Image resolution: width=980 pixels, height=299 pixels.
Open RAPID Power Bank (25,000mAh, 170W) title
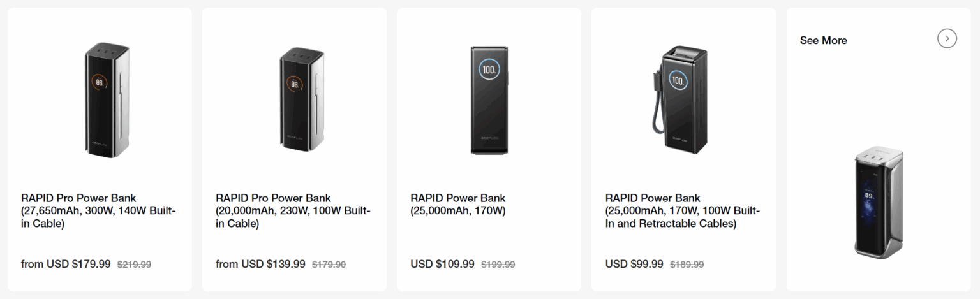[457, 205]
